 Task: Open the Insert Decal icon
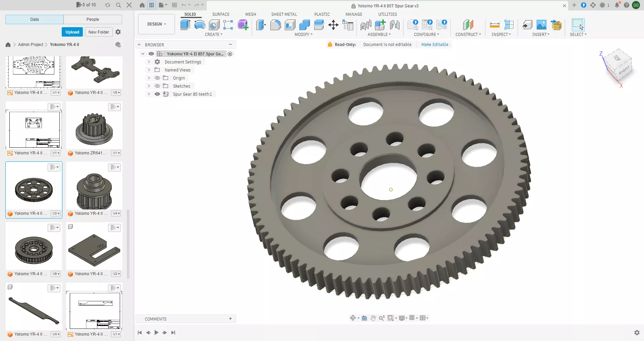coord(541,25)
